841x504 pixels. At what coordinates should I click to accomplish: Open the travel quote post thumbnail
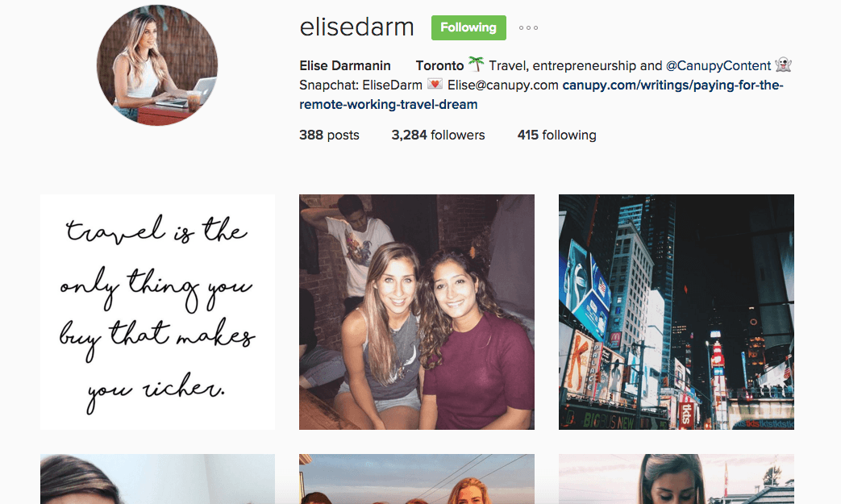[158, 312]
